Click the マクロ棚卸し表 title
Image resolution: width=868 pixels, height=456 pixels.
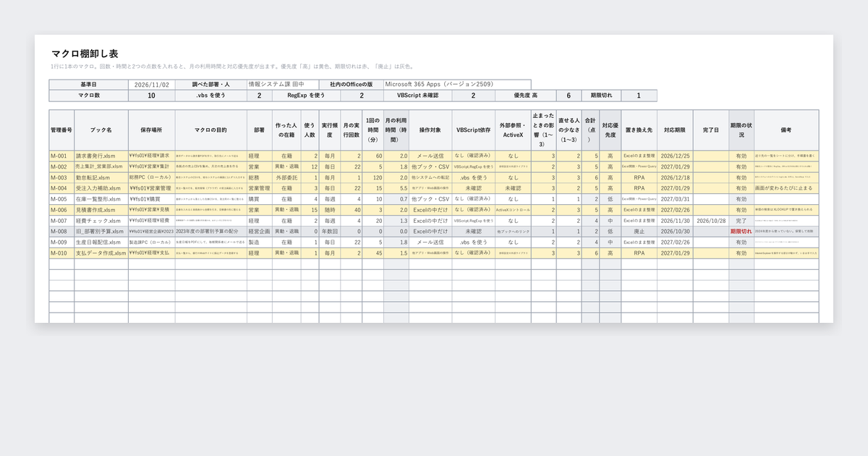(85, 54)
